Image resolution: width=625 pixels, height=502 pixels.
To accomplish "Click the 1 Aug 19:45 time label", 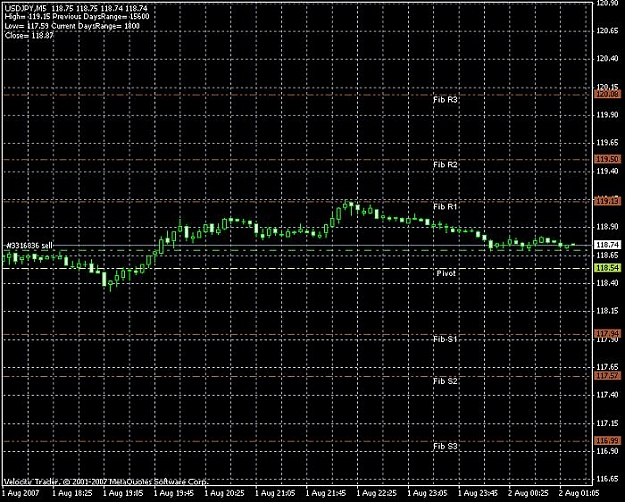I will coord(174,494).
